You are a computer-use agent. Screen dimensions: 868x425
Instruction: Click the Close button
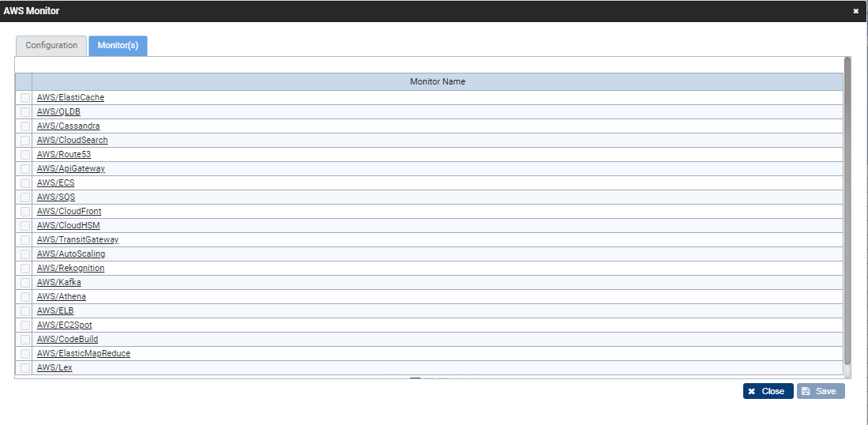click(x=768, y=391)
